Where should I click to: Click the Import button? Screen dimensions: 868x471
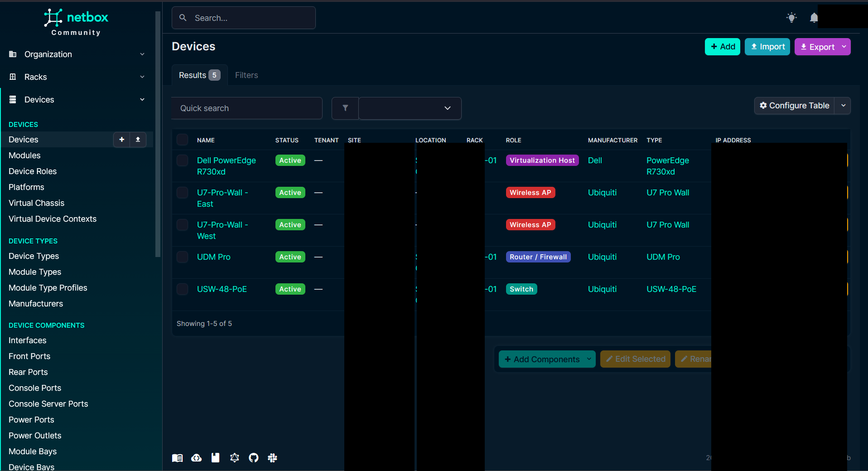(x=767, y=47)
